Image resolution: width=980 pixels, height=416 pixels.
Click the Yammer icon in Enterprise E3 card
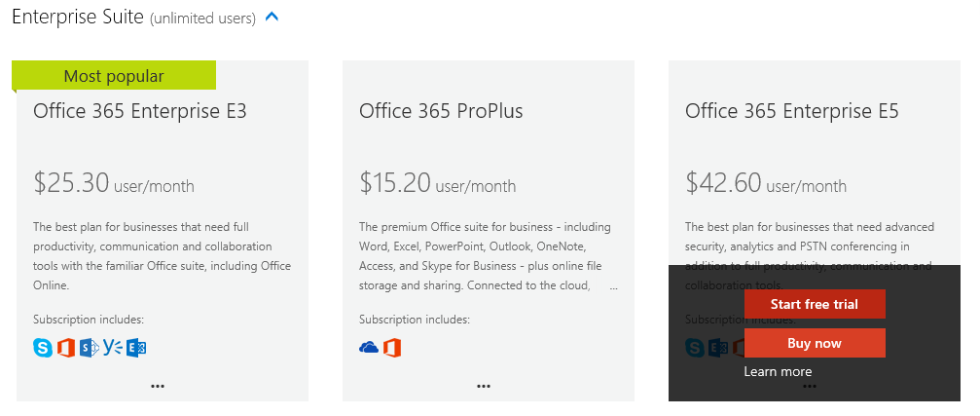click(113, 347)
